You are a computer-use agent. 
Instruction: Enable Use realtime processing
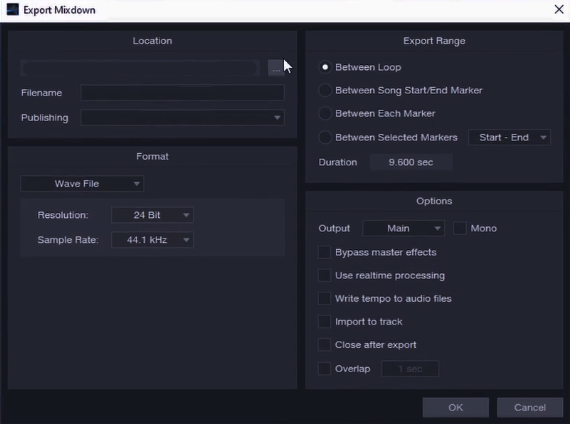coord(324,275)
